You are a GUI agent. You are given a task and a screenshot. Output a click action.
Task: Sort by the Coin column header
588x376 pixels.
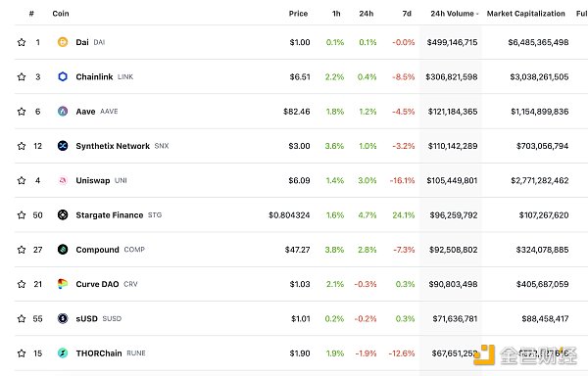click(61, 14)
